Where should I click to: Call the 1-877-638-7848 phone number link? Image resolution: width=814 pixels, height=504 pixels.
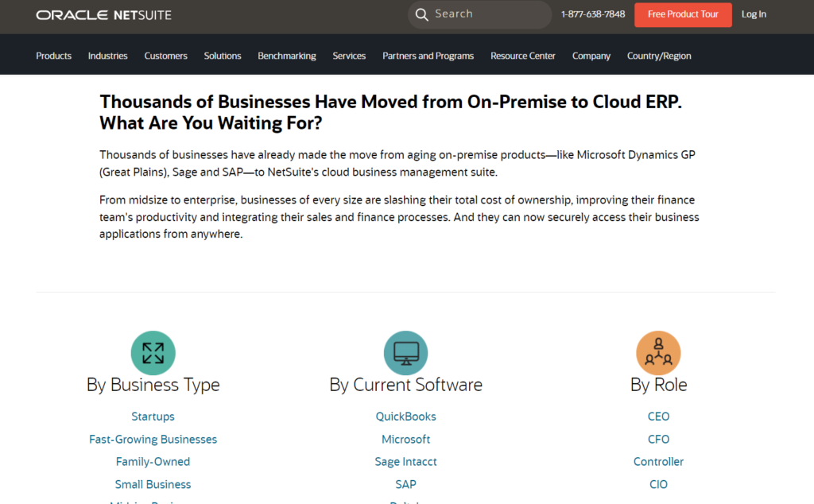[593, 14]
